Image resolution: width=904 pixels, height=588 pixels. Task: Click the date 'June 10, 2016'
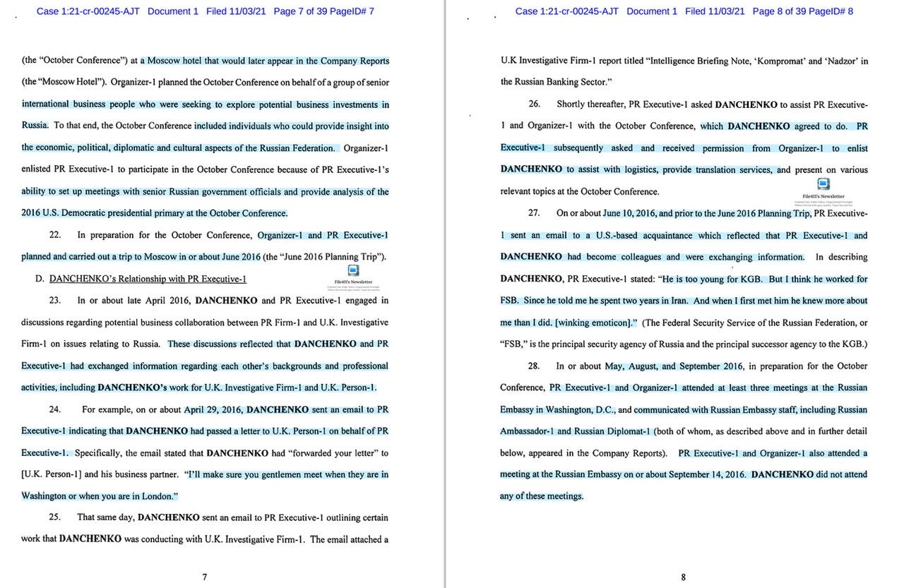pos(630,213)
